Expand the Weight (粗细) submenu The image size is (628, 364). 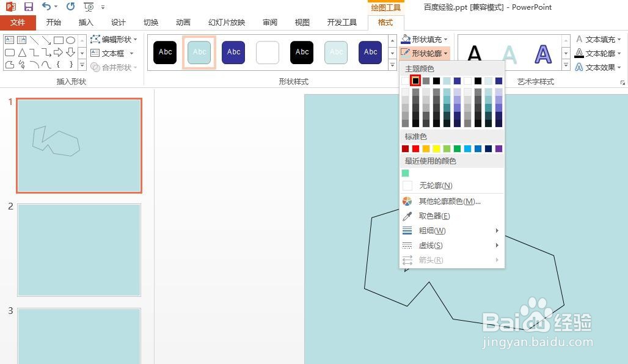(x=452, y=231)
